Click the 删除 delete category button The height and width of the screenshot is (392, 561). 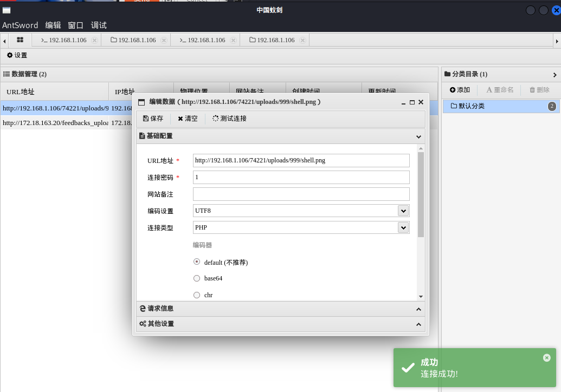[x=539, y=90]
